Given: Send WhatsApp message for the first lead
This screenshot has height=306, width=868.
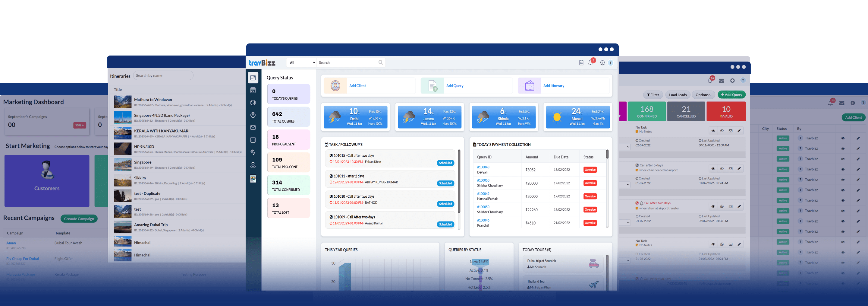Looking at the screenshot, I should point(722,131).
